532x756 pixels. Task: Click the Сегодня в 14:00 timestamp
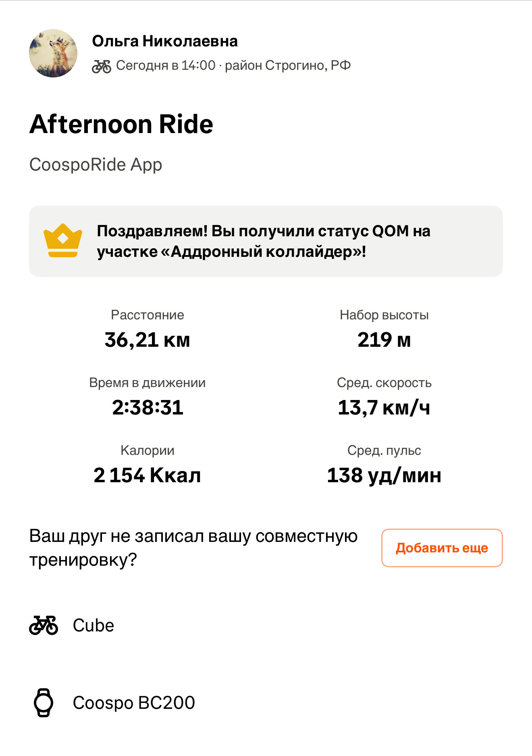[x=166, y=65]
